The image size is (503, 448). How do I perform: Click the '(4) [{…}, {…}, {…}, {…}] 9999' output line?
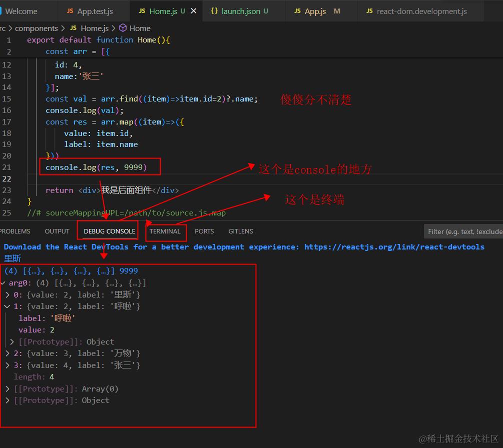pyautogui.click(x=71, y=271)
